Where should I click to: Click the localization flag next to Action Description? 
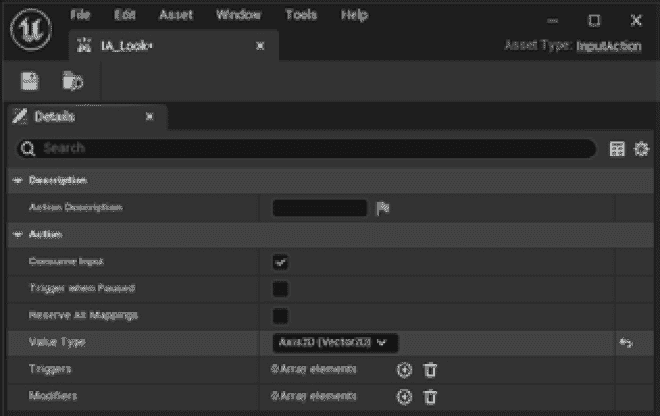pyautogui.click(x=383, y=208)
